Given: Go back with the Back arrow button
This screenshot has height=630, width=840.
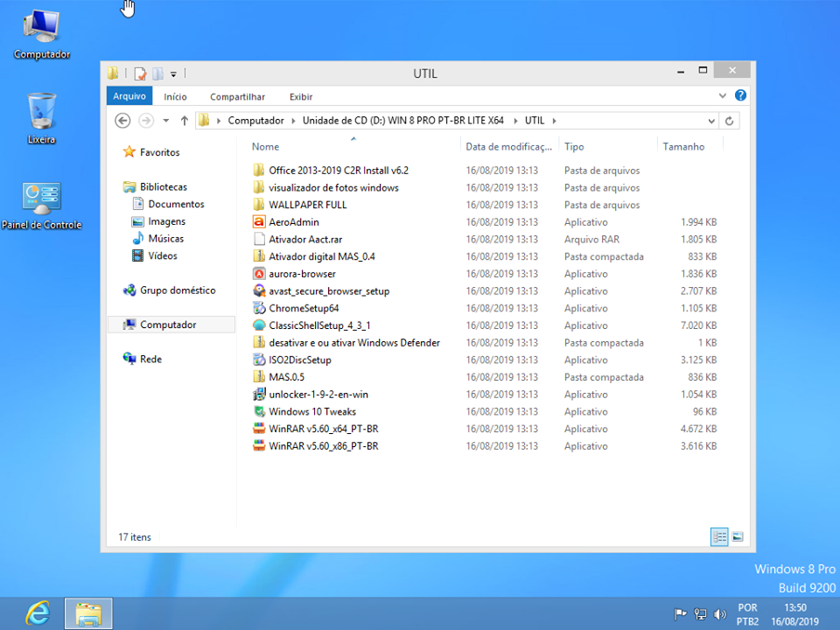Looking at the screenshot, I should [122, 121].
